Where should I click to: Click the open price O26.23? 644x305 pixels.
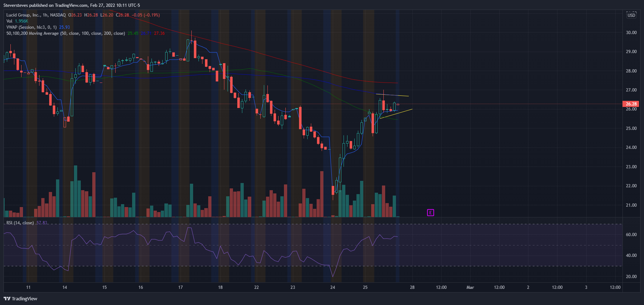click(75, 15)
